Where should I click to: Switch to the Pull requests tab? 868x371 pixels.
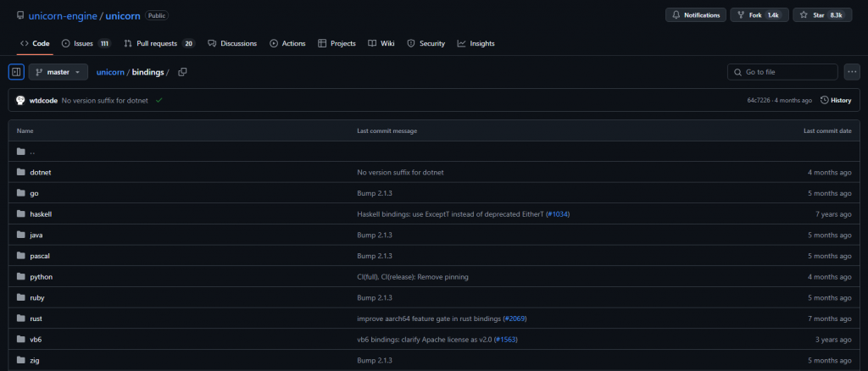tap(159, 43)
